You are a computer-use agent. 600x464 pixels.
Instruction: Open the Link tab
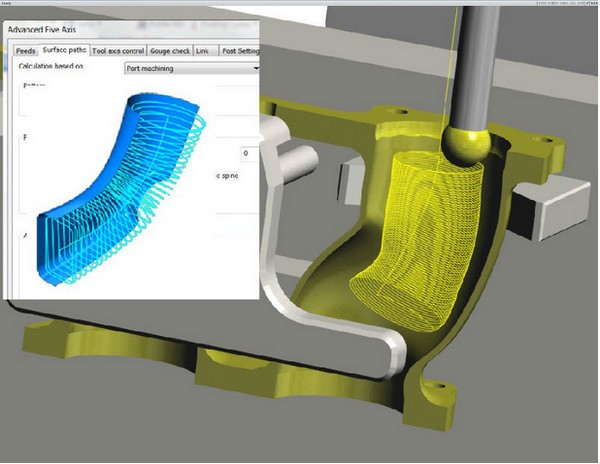[203, 50]
